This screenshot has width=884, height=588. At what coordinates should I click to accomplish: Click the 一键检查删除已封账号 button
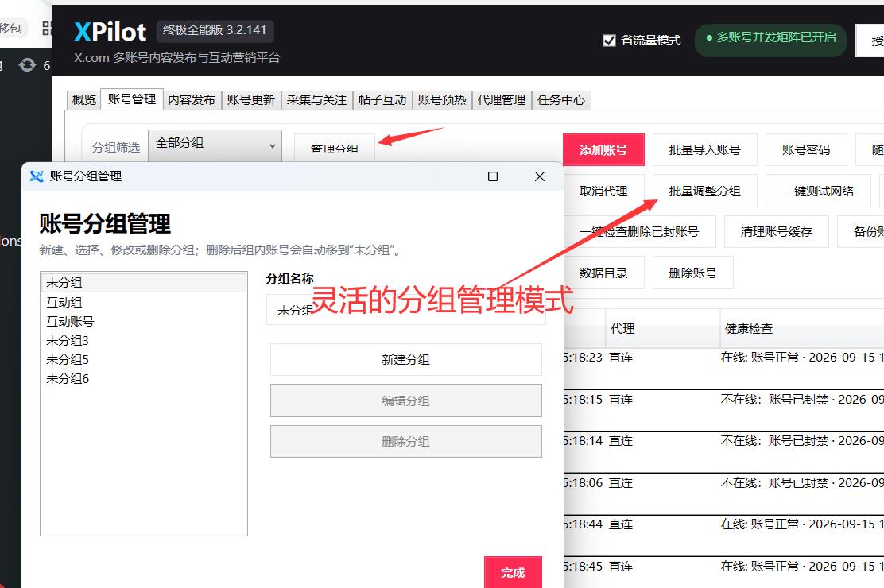point(639,232)
